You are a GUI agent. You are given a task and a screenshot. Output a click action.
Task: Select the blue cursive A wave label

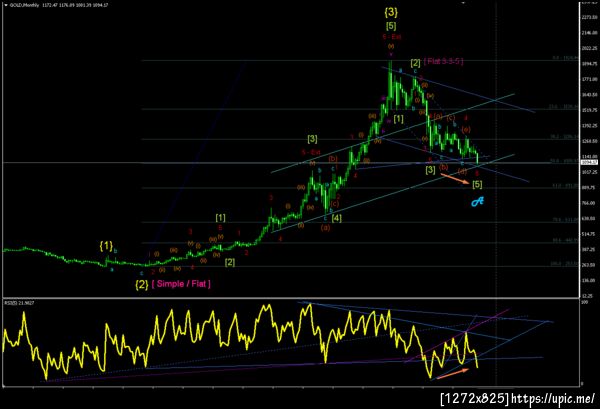(477, 201)
